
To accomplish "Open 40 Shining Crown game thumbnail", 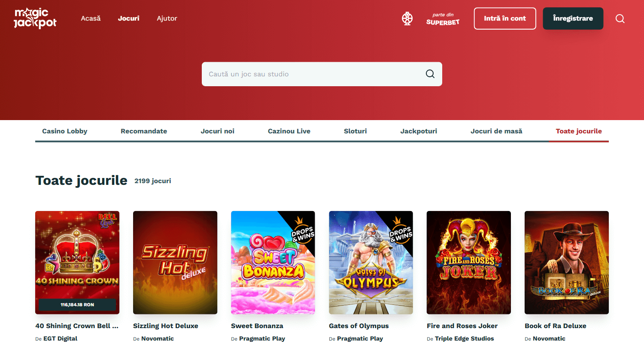I will click(x=77, y=262).
